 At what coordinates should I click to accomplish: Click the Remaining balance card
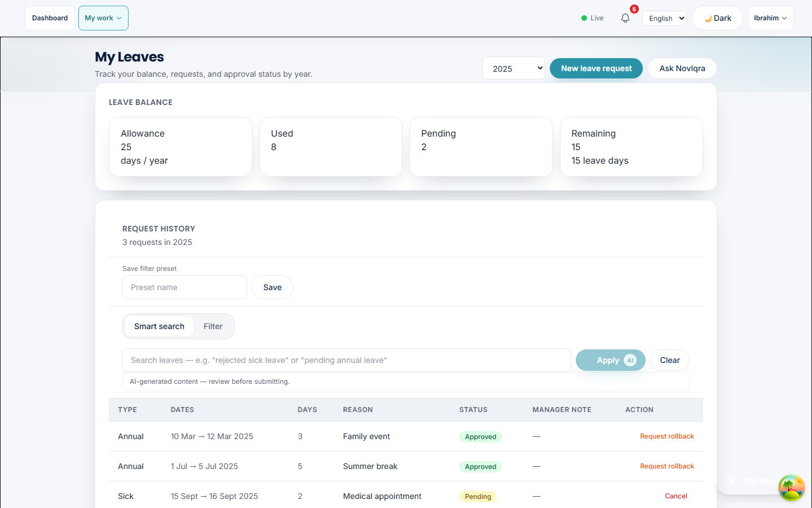(x=632, y=147)
